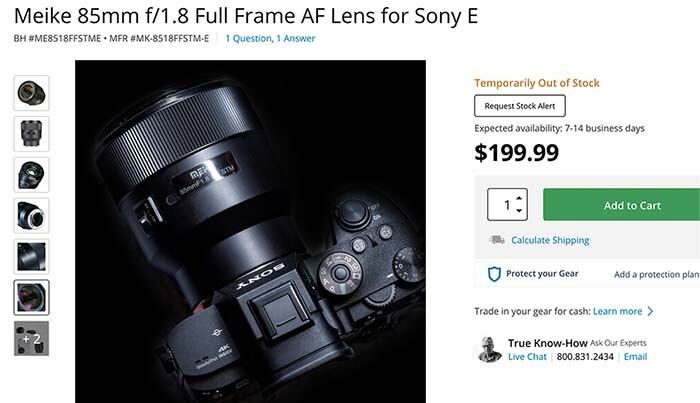
Task: Open the Calculate Shipping link
Action: [550, 240]
